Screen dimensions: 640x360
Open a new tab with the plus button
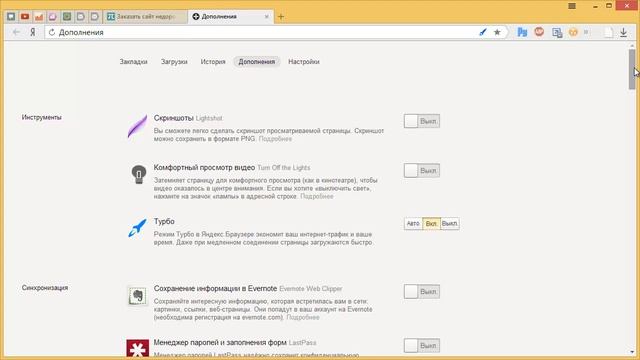point(281,17)
